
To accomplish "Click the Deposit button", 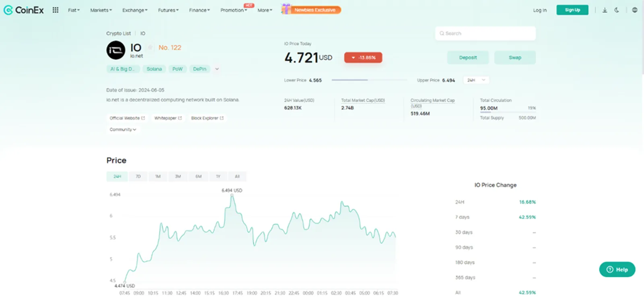I will tap(468, 58).
